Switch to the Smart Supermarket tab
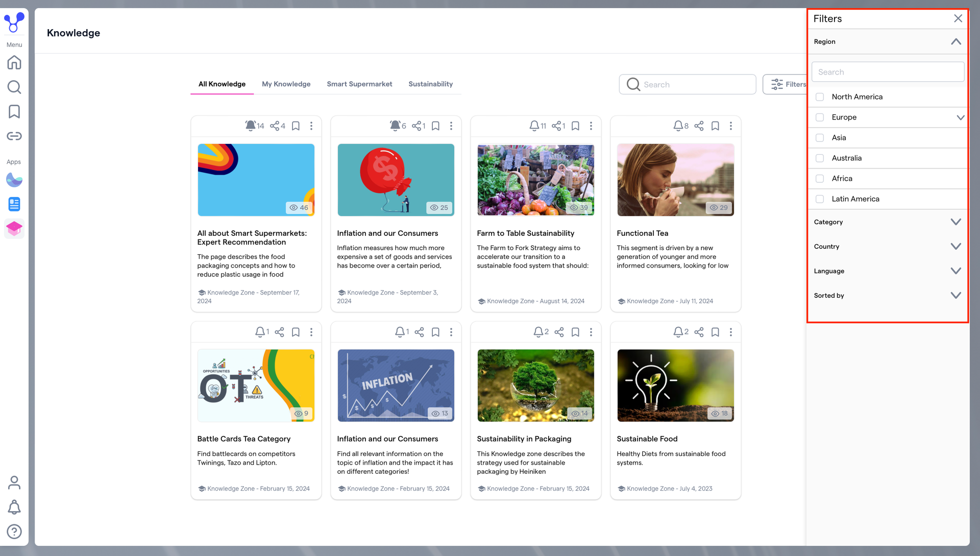The height and width of the screenshot is (556, 980). point(359,84)
